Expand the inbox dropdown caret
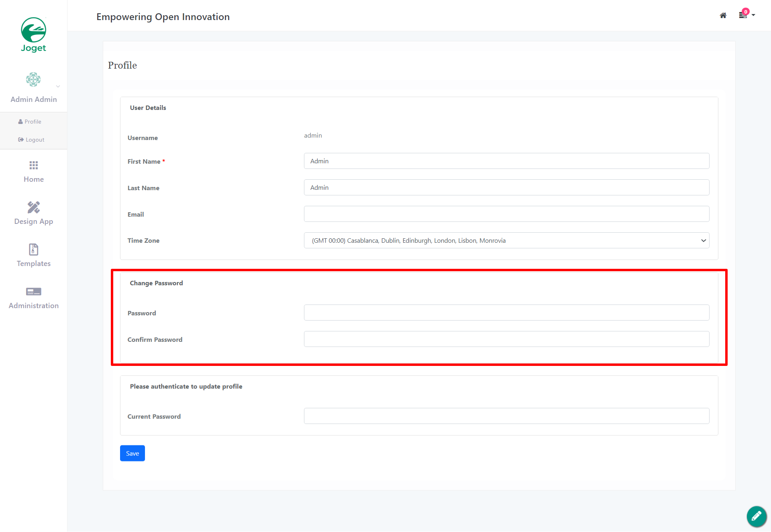Image resolution: width=771 pixels, height=532 pixels. click(753, 15)
